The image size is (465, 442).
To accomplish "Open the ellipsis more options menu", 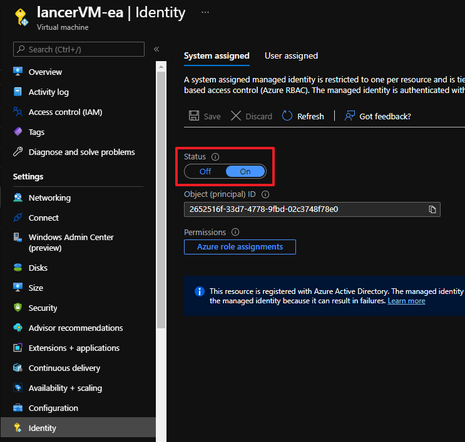I will (205, 12).
